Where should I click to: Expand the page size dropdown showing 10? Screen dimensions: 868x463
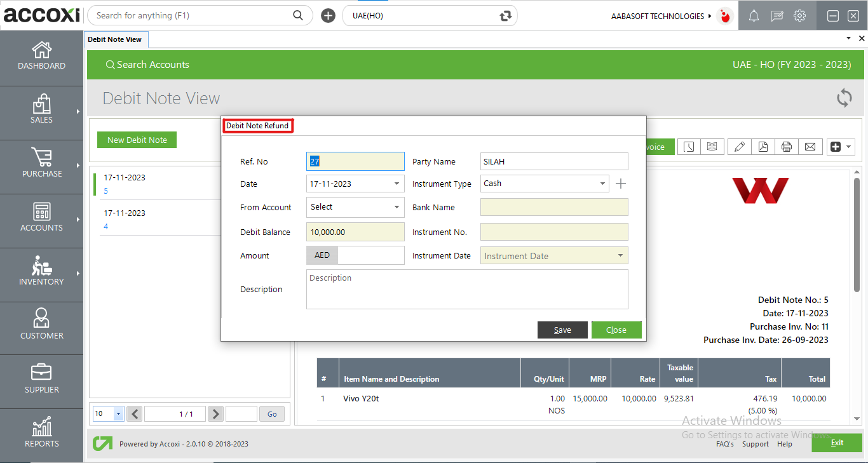118,414
